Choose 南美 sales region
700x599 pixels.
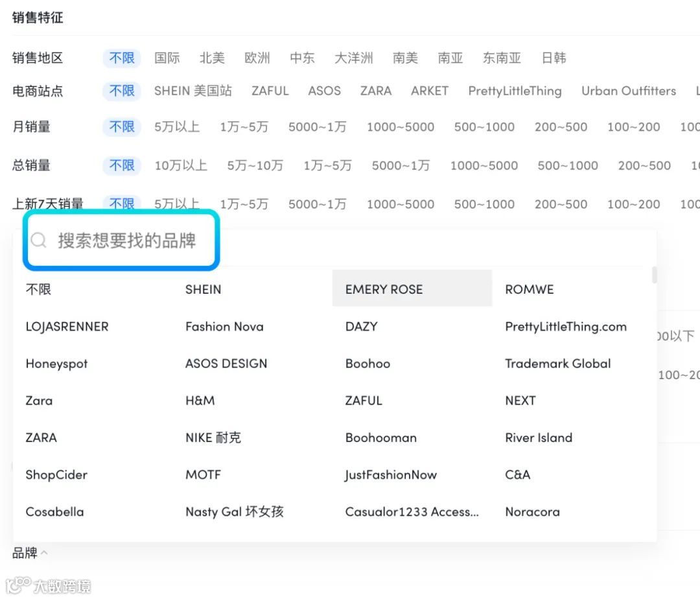405,58
